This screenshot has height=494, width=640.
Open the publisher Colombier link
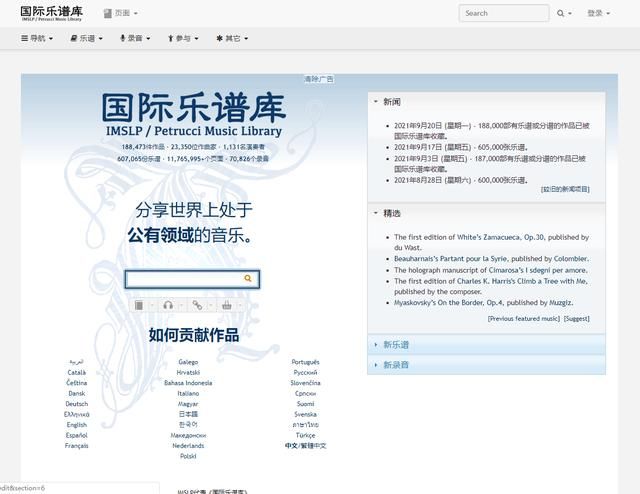click(x=571, y=259)
